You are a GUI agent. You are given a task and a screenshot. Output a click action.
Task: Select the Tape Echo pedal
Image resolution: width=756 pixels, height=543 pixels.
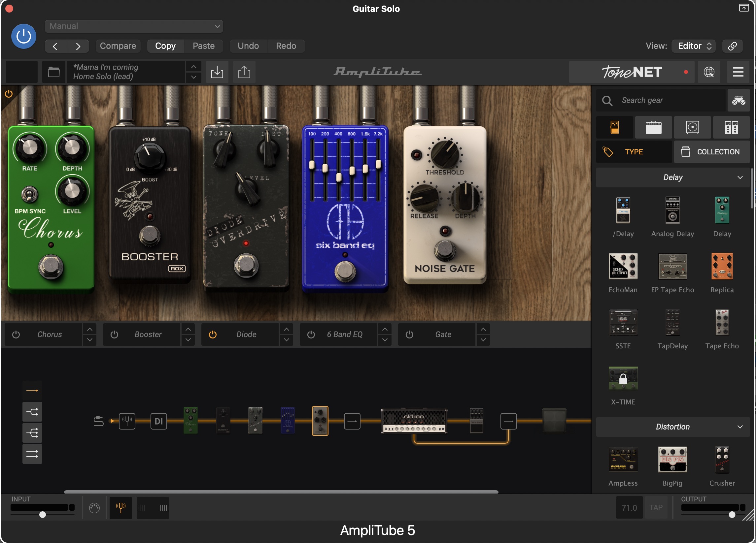tap(722, 323)
